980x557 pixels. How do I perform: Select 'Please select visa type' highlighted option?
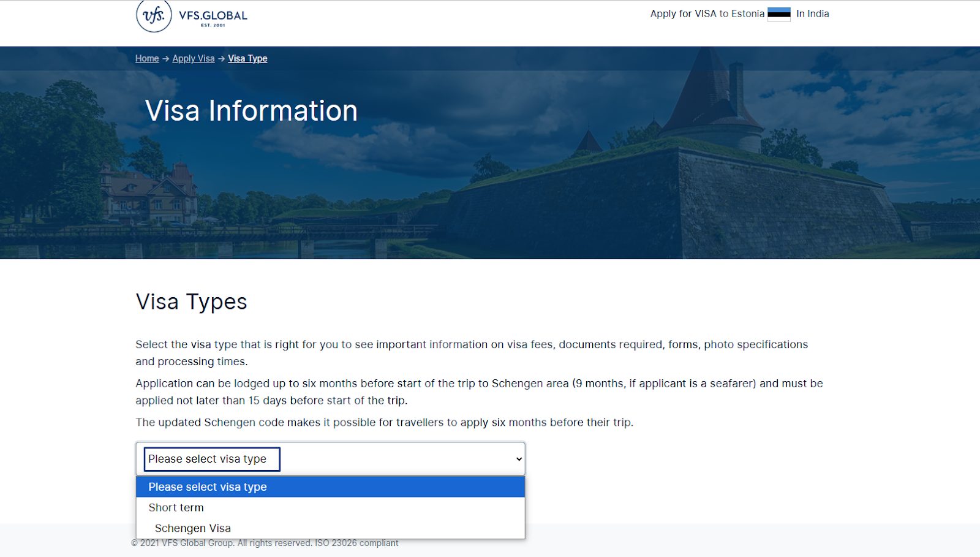tap(330, 487)
